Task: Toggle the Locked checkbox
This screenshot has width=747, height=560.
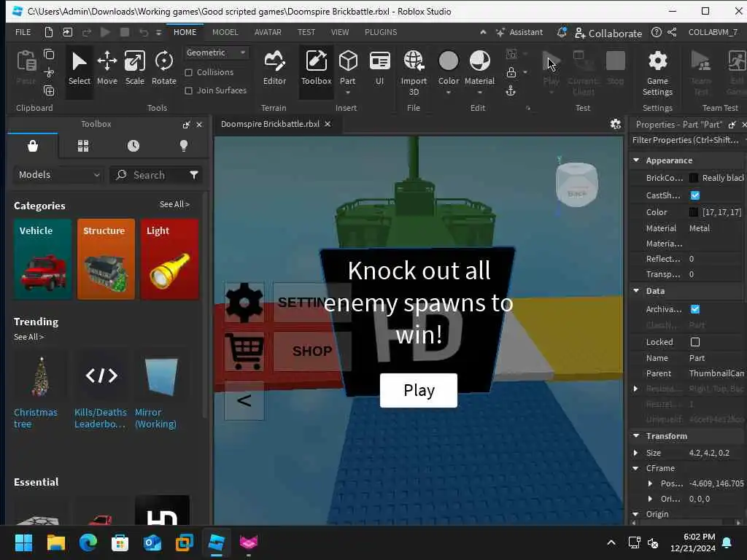Action: (x=695, y=342)
